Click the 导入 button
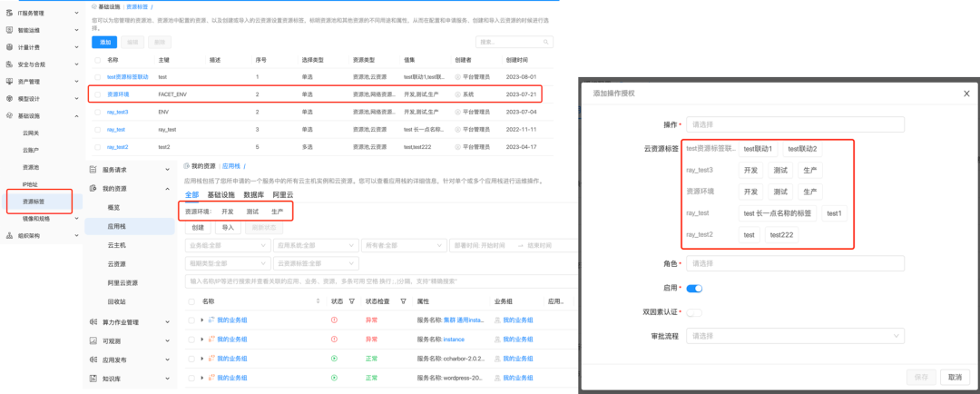Viewport: 980px width, 394px height. (228, 228)
